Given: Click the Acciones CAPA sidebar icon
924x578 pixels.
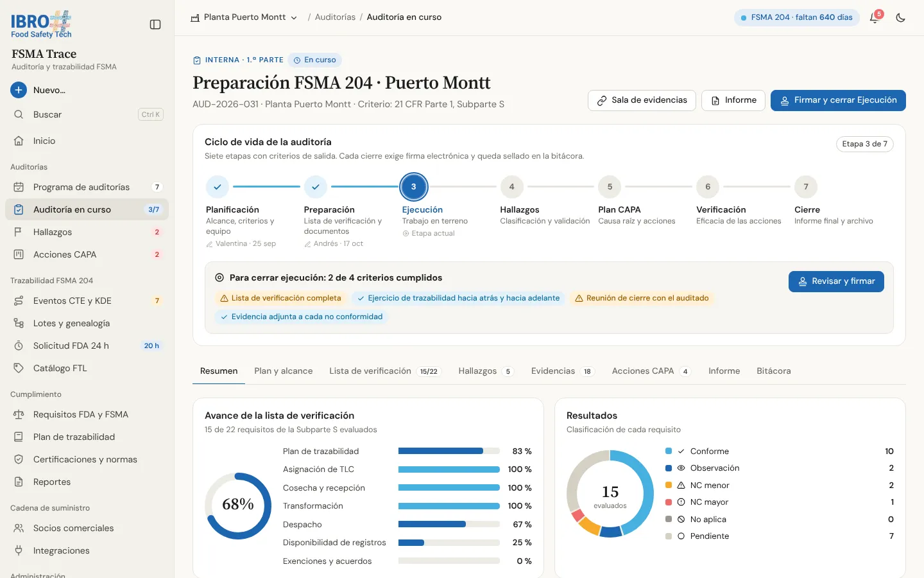Looking at the screenshot, I should (x=19, y=254).
